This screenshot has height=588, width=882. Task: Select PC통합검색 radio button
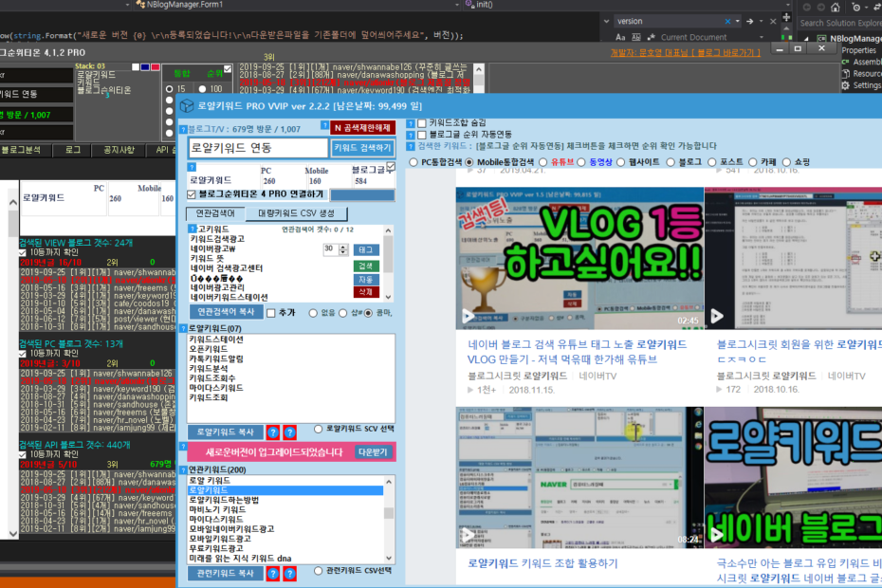click(413, 162)
